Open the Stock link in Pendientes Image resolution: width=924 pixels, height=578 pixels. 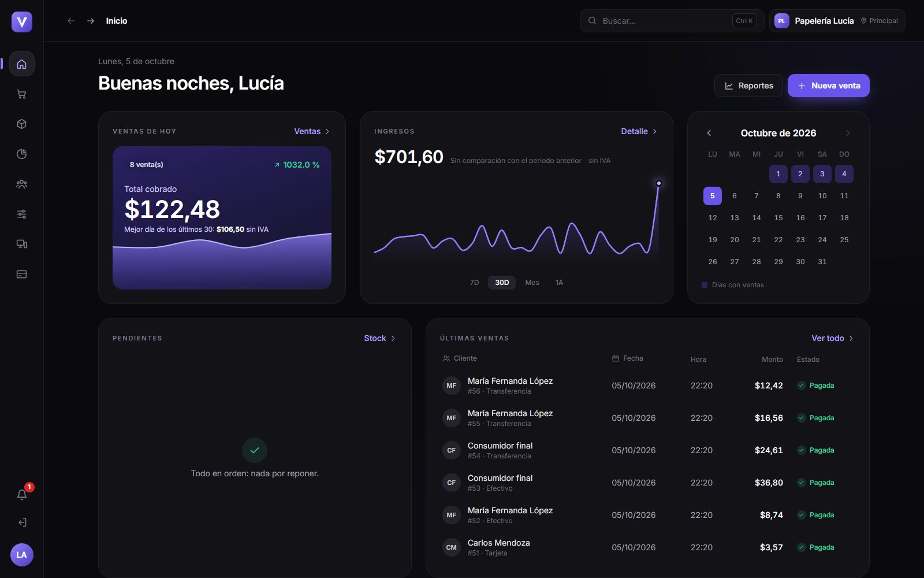pos(379,338)
